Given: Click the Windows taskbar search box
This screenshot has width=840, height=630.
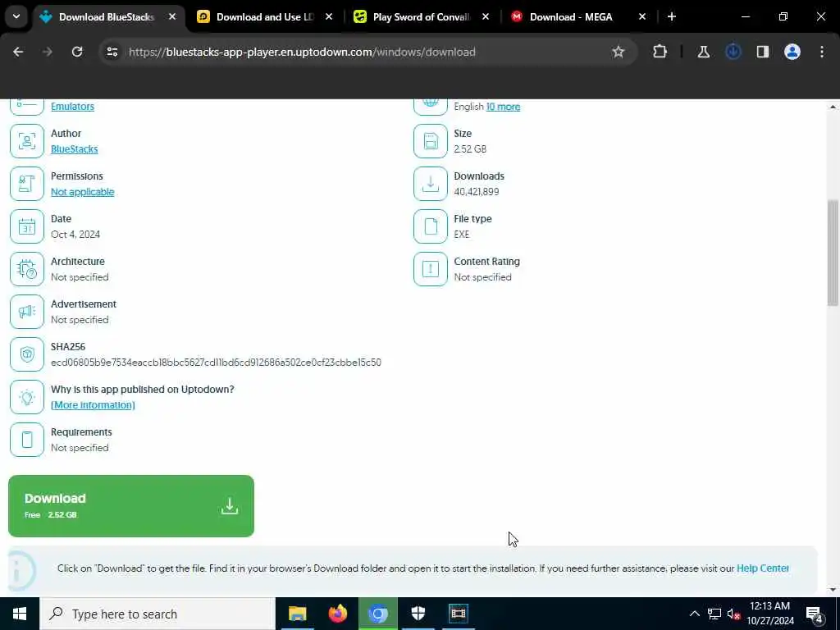Looking at the screenshot, I should click(157, 614).
